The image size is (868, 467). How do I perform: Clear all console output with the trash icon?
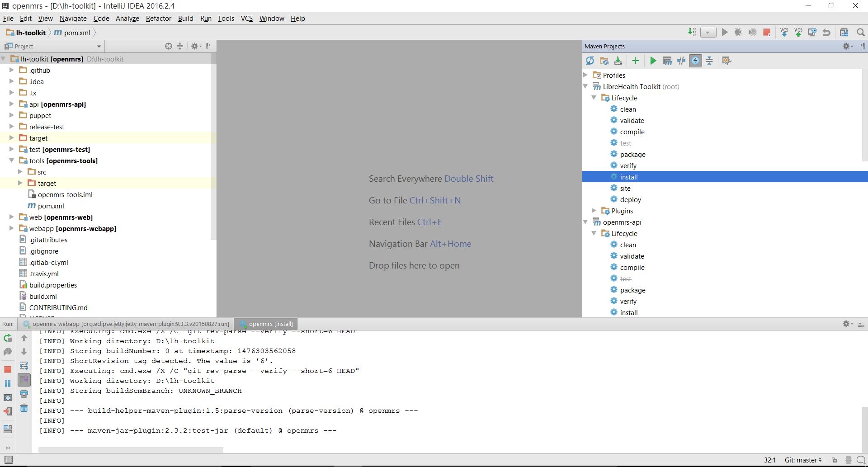pos(24,408)
